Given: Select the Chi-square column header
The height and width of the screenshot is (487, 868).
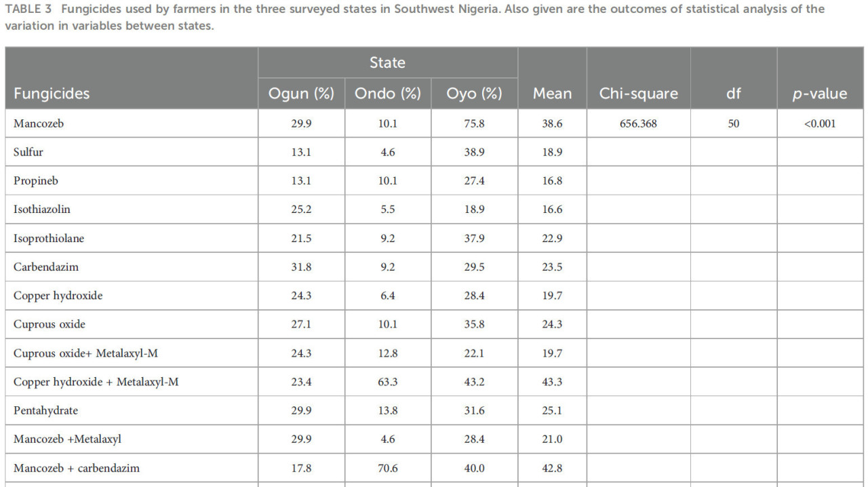Looking at the screenshot, I should point(638,94).
